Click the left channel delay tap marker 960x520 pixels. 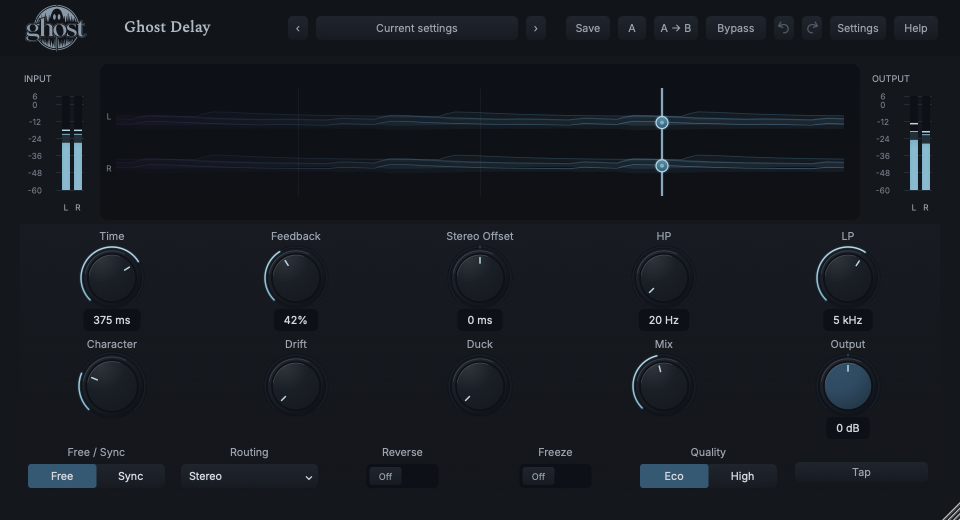coord(662,122)
